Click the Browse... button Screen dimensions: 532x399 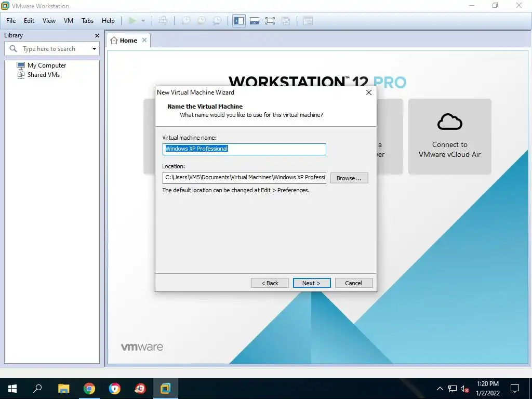349,178
